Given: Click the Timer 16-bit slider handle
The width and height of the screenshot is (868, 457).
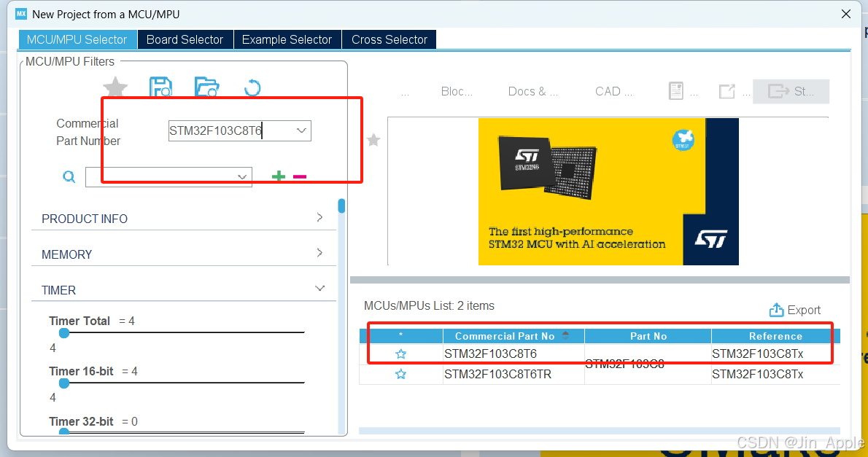Looking at the screenshot, I should pyautogui.click(x=64, y=383).
